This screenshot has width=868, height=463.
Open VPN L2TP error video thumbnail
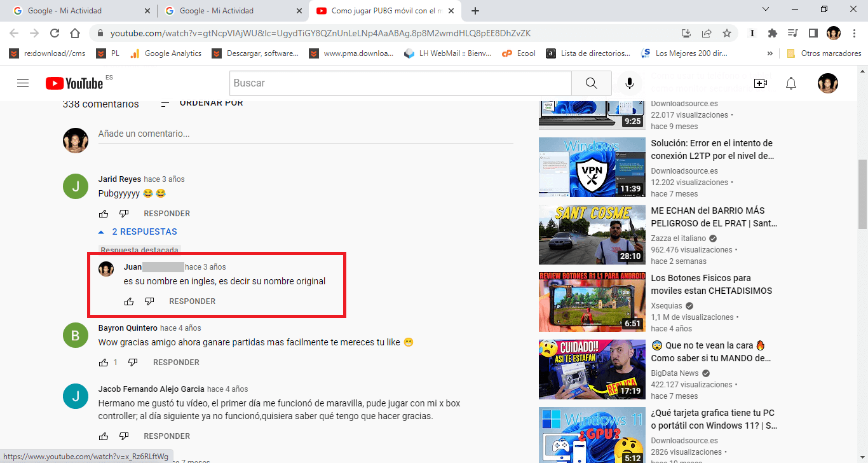click(592, 167)
